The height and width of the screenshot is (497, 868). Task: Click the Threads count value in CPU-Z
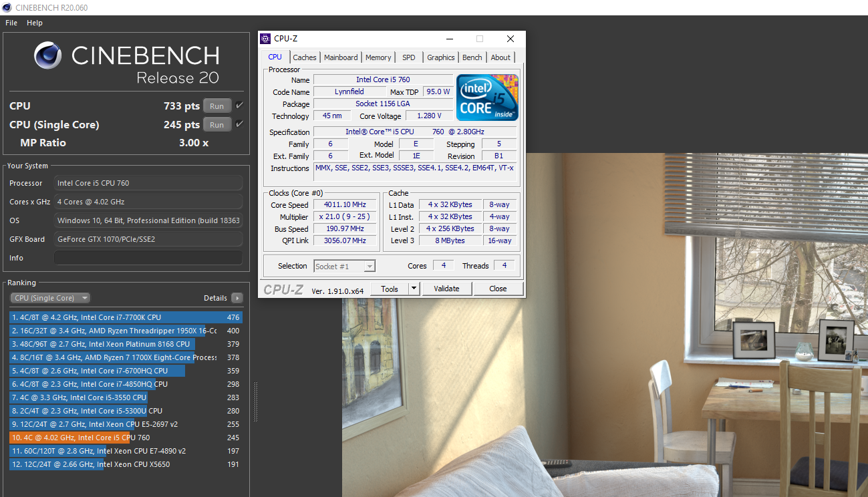coord(504,266)
